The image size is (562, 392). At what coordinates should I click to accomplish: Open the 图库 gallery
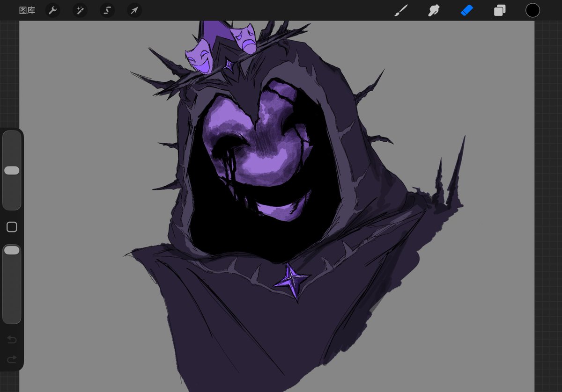point(27,10)
